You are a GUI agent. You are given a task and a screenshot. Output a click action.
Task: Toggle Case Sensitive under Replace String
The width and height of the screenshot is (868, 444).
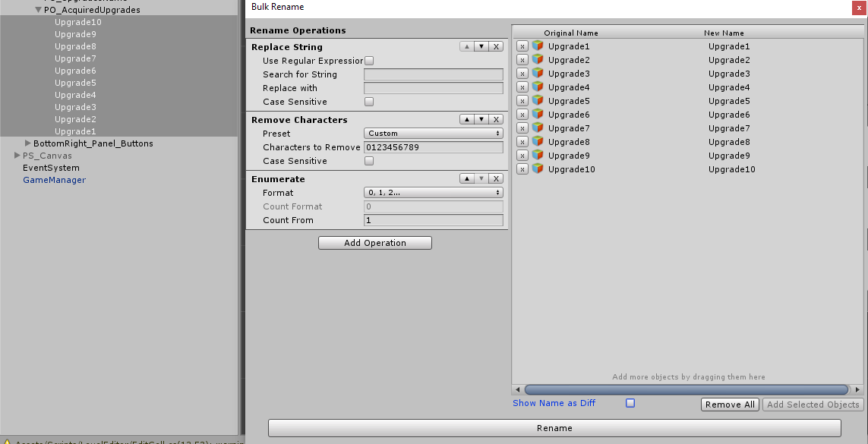point(369,101)
